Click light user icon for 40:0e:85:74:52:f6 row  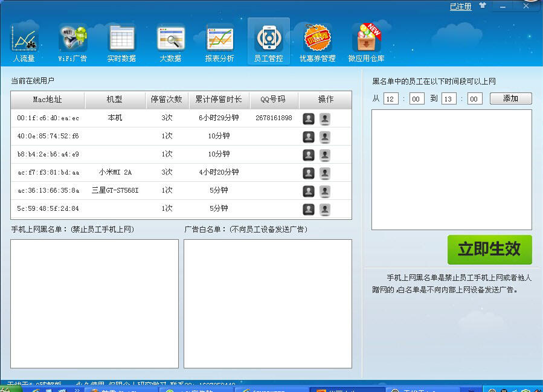tap(324, 137)
